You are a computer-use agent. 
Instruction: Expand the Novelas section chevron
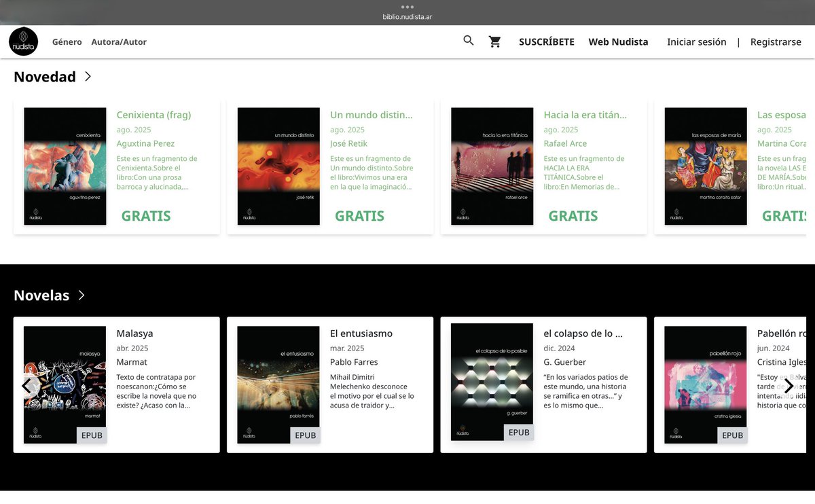click(x=81, y=295)
